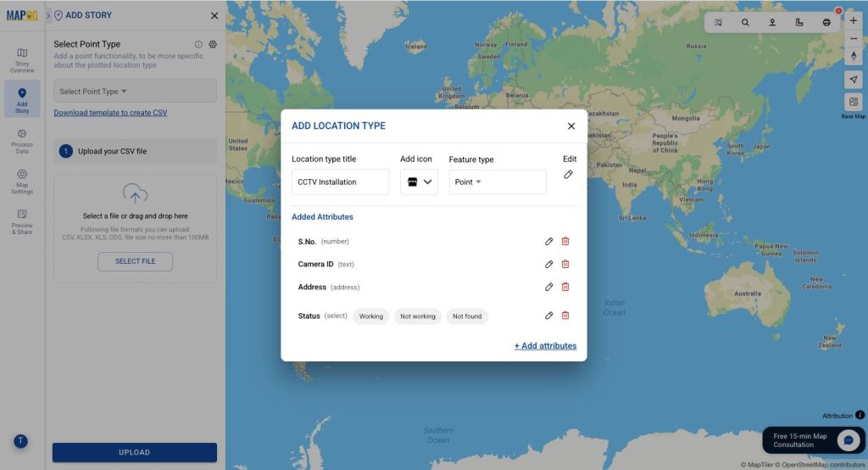Click the print map icon

826,22
